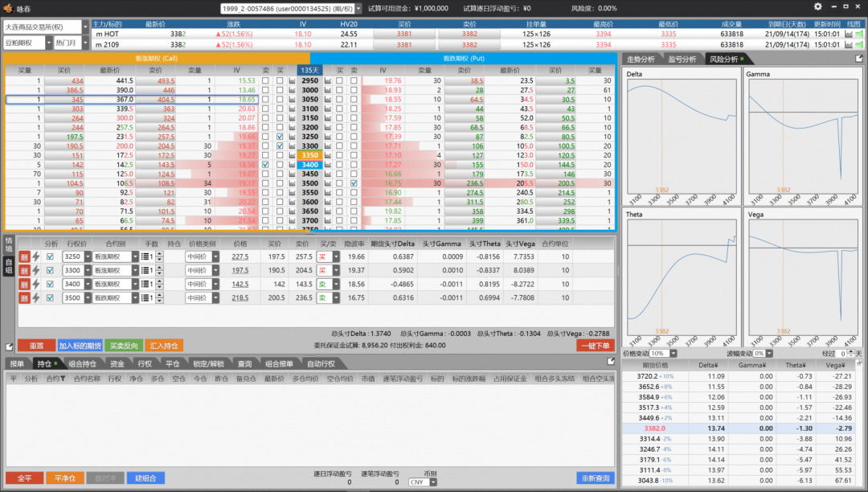Image resolution: width=868 pixels, height=492 pixels.
Task: Open the strike price dropdown showing 3250
Action: coord(88,256)
